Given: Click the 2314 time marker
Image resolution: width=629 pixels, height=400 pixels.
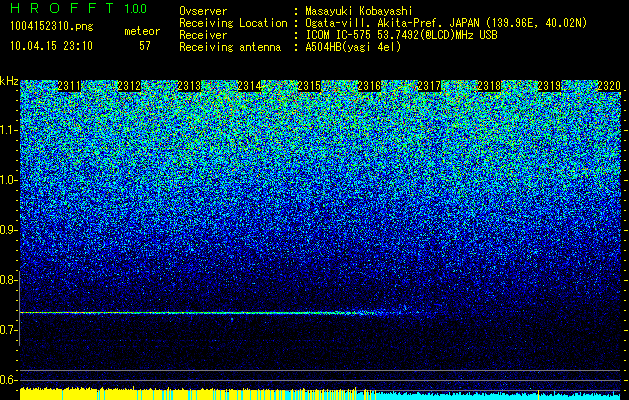Looking at the screenshot, I should 249,86.
